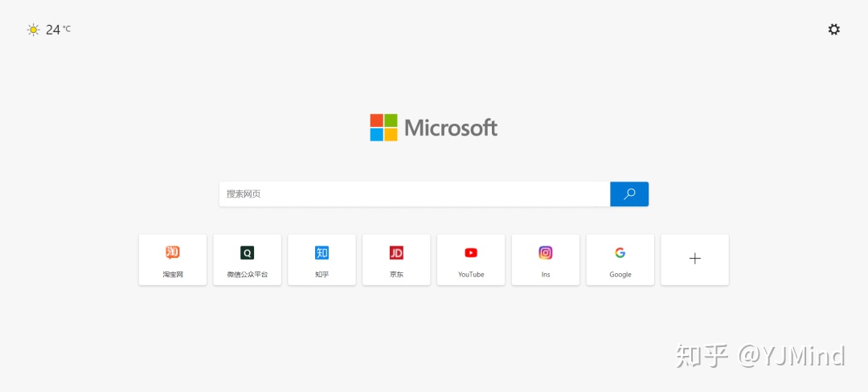
Task: Open the YouTube play icon
Action: click(471, 253)
